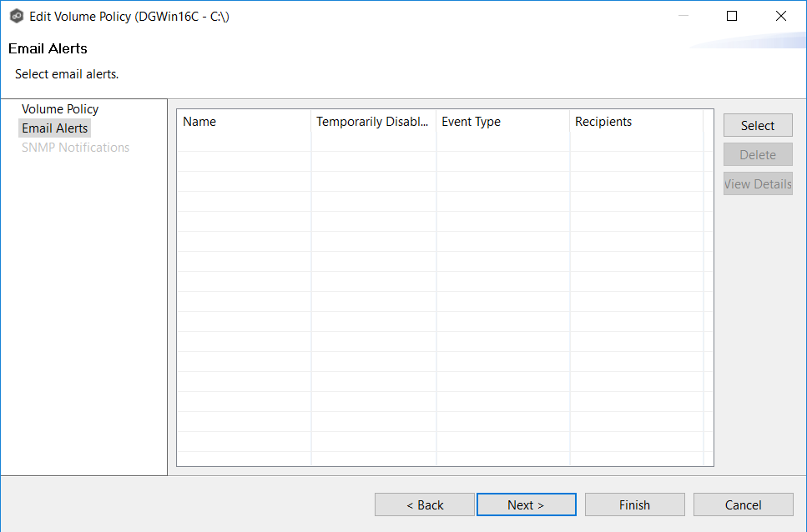This screenshot has height=532, width=807.
Task: Go back using the < Back button
Action: point(425,504)
